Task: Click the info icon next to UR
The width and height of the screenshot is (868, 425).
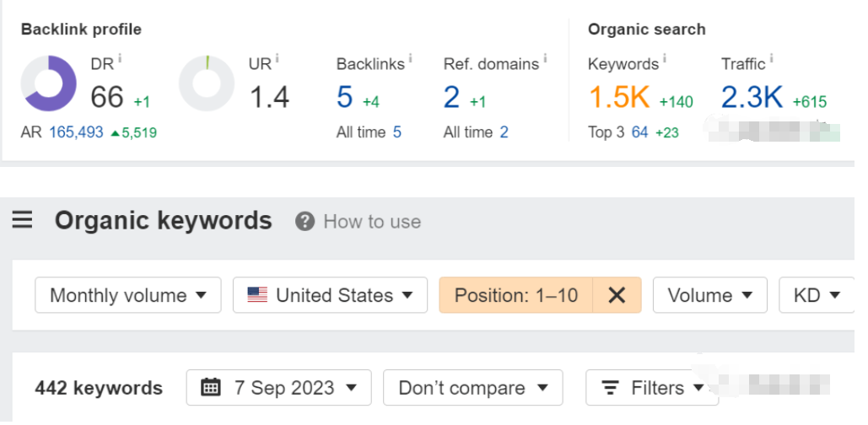Action: [278, 57]
